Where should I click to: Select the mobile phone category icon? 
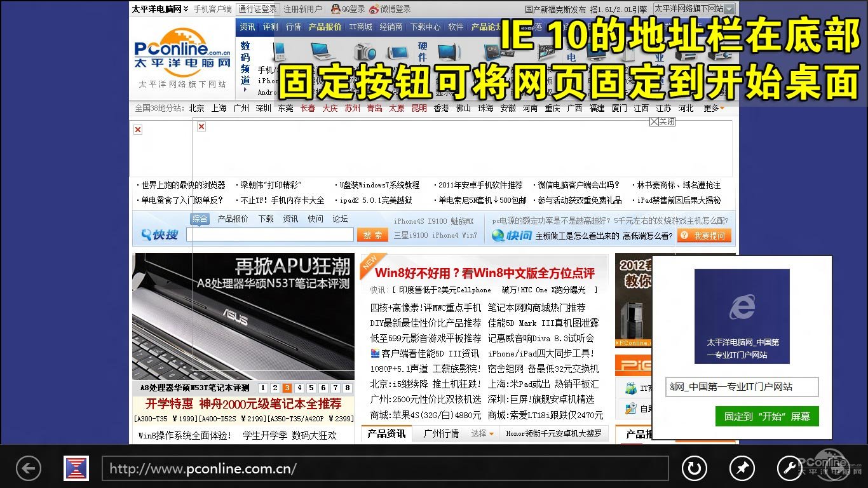(280, 51)
